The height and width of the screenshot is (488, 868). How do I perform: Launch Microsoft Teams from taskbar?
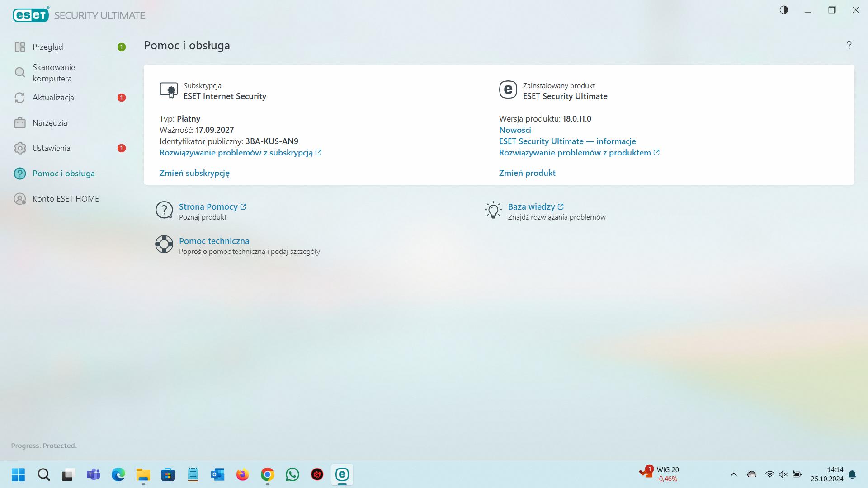click(94, 475)
